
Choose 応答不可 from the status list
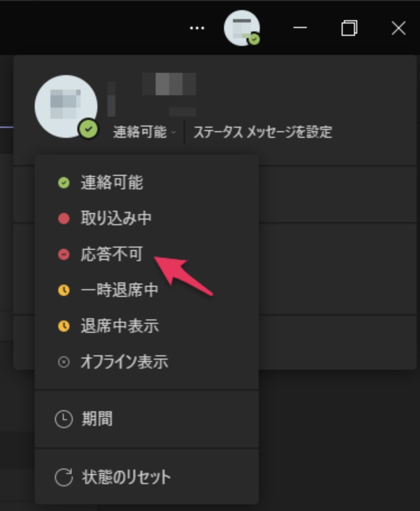pyautogui.click(x=147, y=254)
